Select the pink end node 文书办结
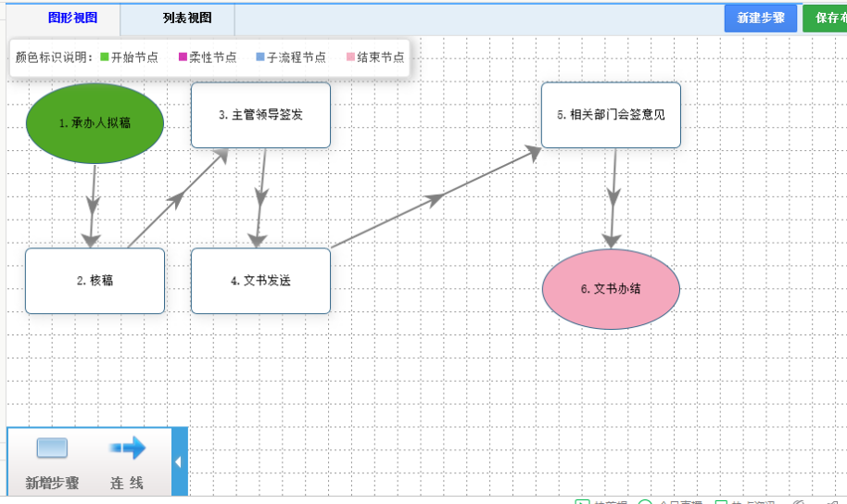847x504 pixels. click(x=611, y=289)
